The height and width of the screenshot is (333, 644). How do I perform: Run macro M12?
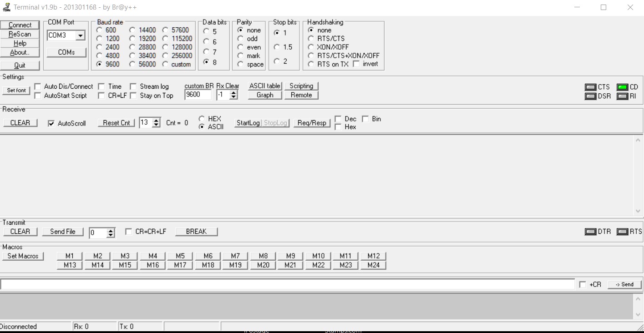tap(373, 256)
